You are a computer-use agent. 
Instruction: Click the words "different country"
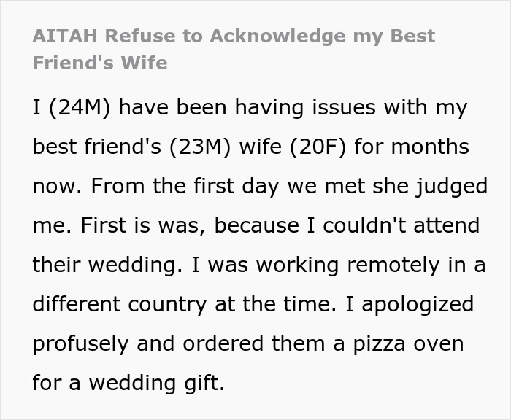[x=120, y=304]
